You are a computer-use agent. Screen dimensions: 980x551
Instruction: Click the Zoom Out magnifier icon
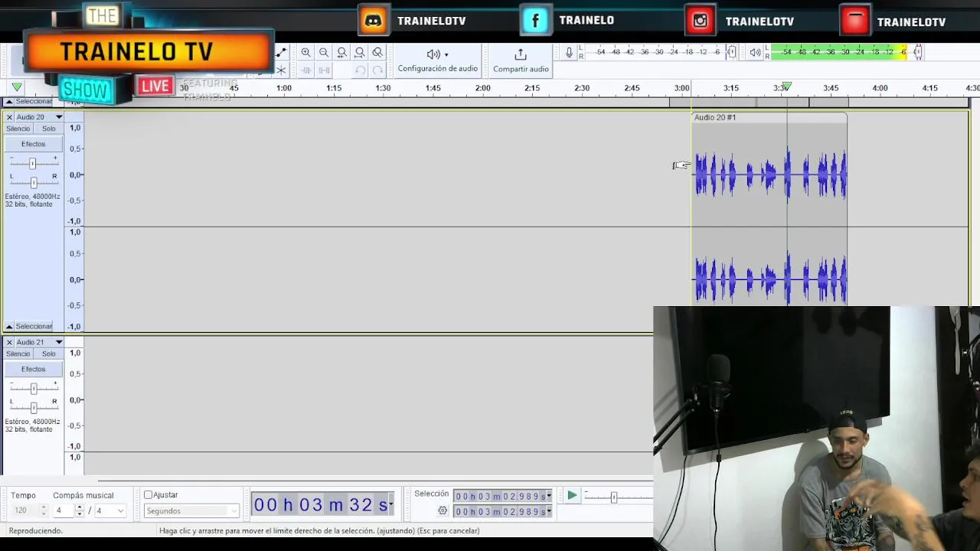324,53
